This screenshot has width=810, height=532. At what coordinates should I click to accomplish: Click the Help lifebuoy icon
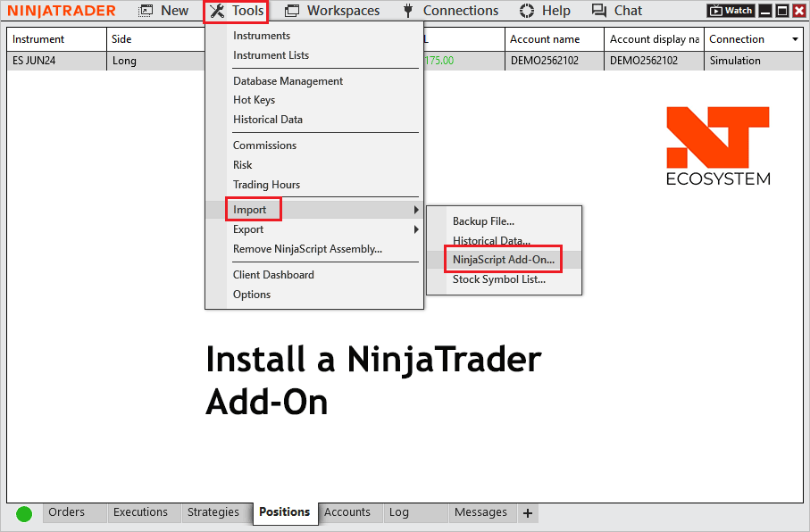[527, 11]
